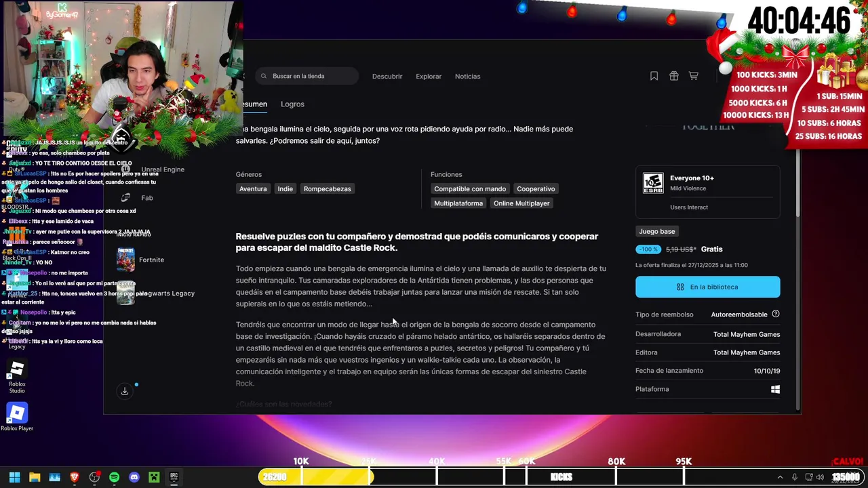Switch to the Logros tab
Screen dimensions: 868x488
pyautogui.click(x=292, y=104)
